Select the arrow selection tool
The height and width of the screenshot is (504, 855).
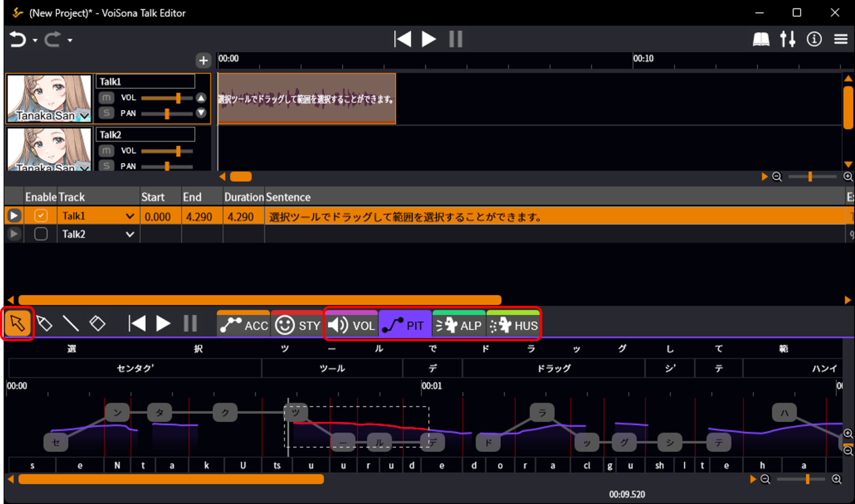pyautogui.click(x=17, y=324)
